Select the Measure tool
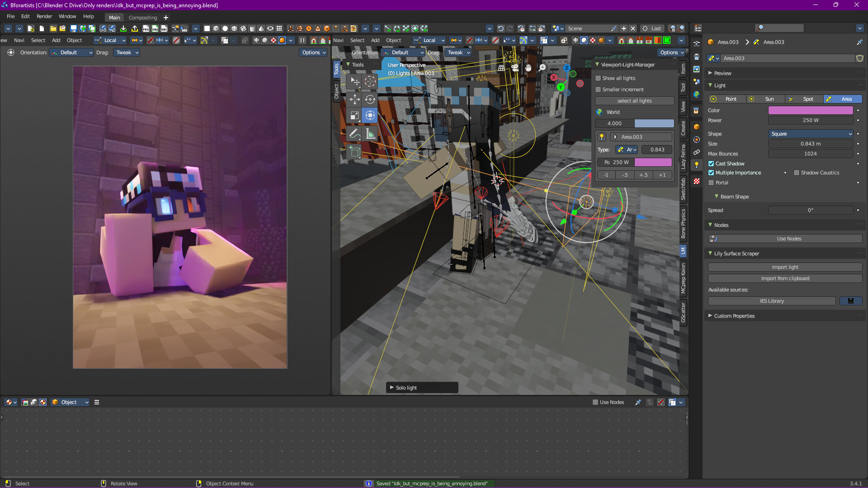This screenshot has width=868, height=488. pyautogui.click(x=370, y=133)
